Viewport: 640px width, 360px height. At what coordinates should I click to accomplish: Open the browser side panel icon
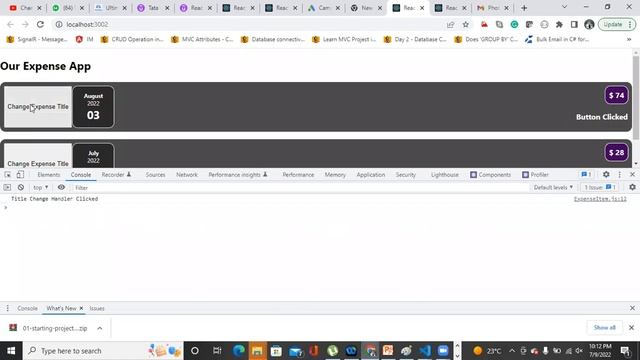point(574,24)
